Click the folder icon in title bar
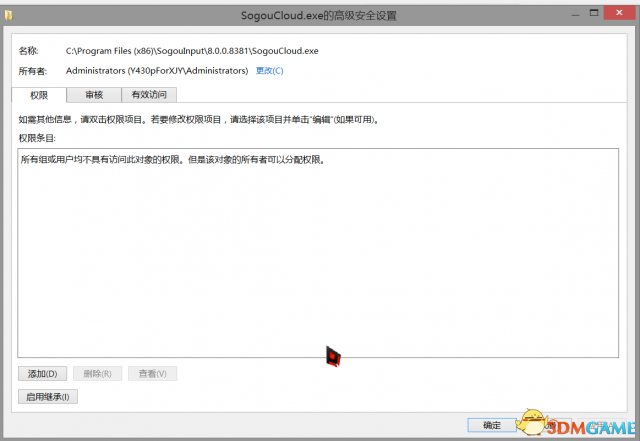 click(9, 16)
